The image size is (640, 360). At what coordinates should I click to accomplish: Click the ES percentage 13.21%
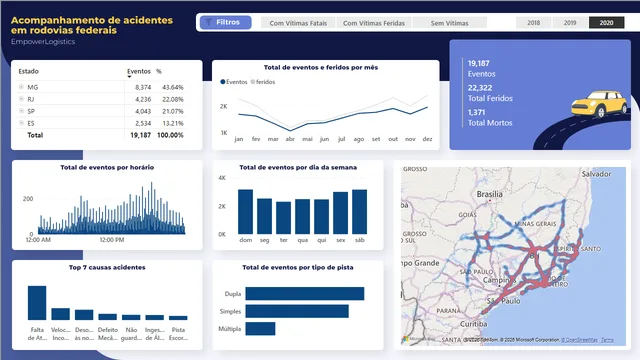click(x=173, y=123)
